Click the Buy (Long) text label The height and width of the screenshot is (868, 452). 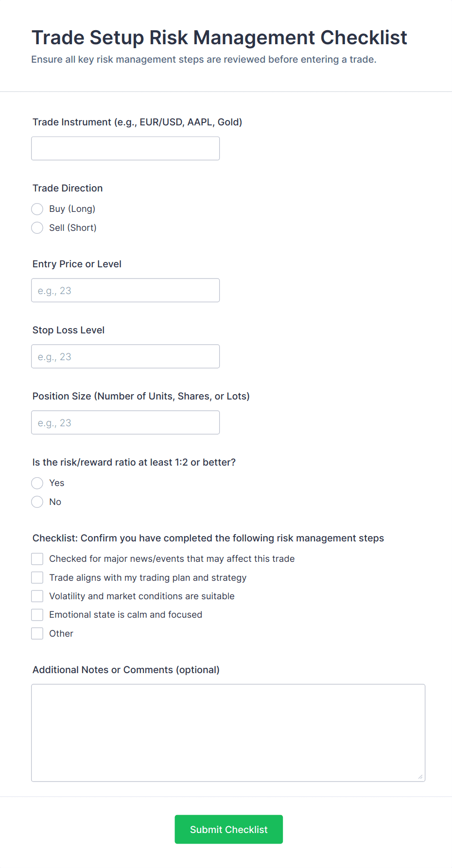(72, 209)
